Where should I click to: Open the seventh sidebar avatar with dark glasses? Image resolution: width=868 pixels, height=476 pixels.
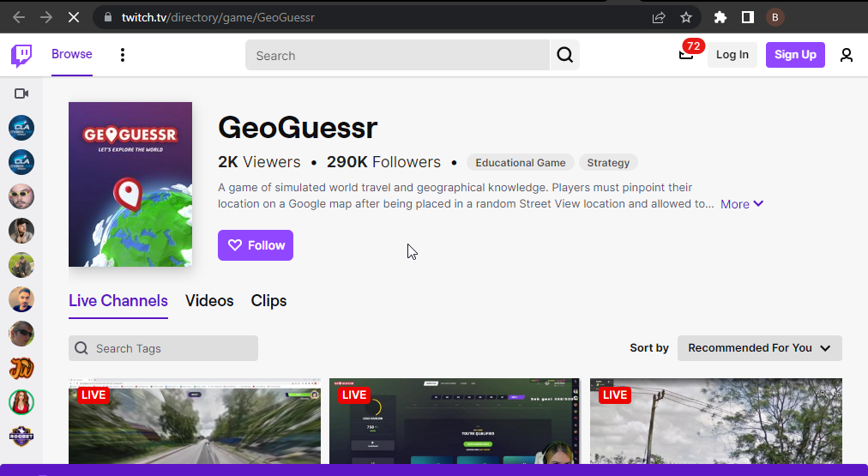coord(21,334)
